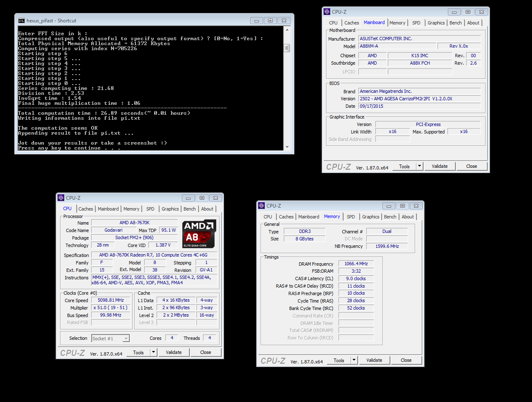
Task: Click the AMD A8 processor logo
Action: 199,234
